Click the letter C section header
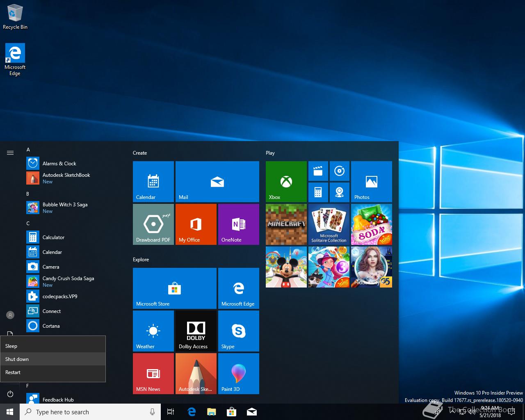The image size is (525, 420). 28,224
